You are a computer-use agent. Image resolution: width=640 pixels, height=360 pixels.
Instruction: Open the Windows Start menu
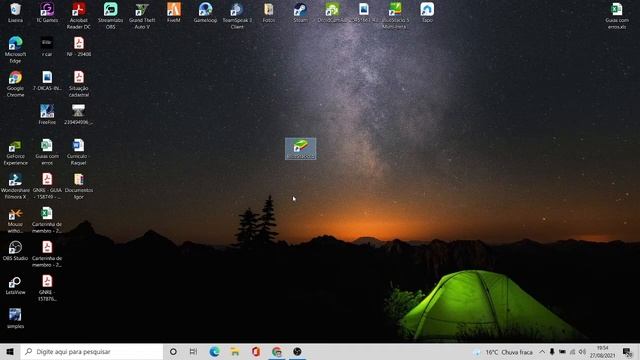[10, 351]
